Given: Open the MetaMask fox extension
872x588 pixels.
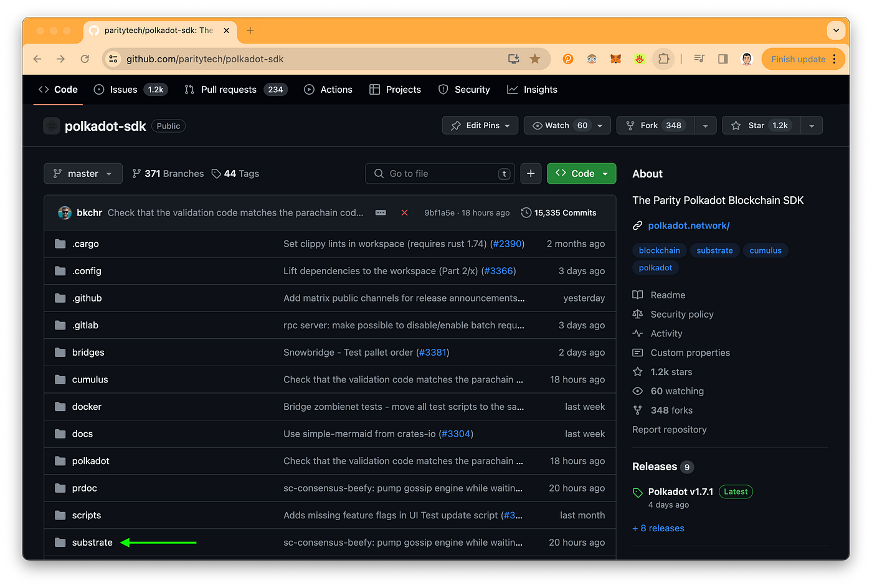Looking at the screenshot, I should pos(615,59).
